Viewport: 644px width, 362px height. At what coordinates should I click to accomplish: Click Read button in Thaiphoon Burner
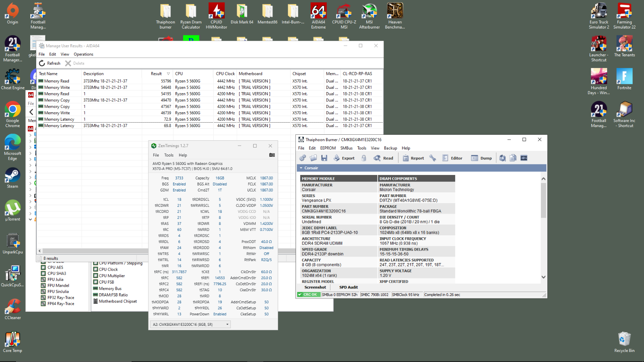(384, 158)
